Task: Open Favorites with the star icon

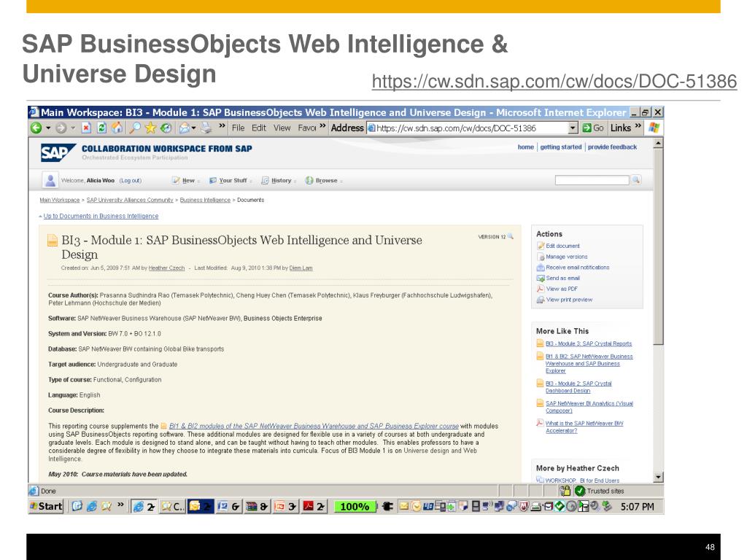Action: (150, 128)
